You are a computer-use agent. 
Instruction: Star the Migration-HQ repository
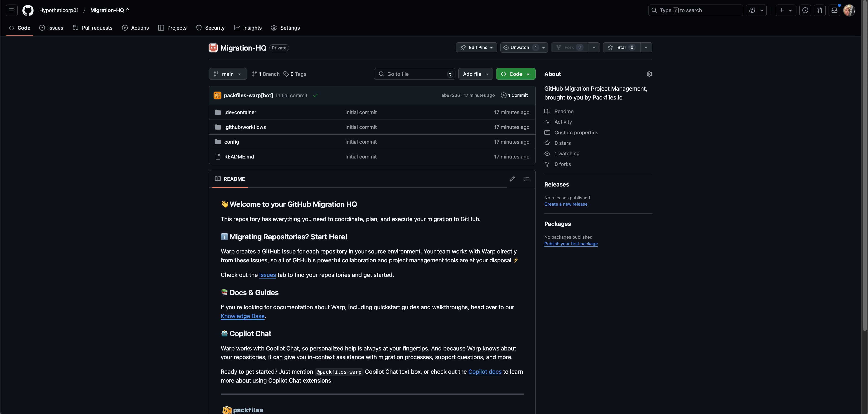click(621, 47)
